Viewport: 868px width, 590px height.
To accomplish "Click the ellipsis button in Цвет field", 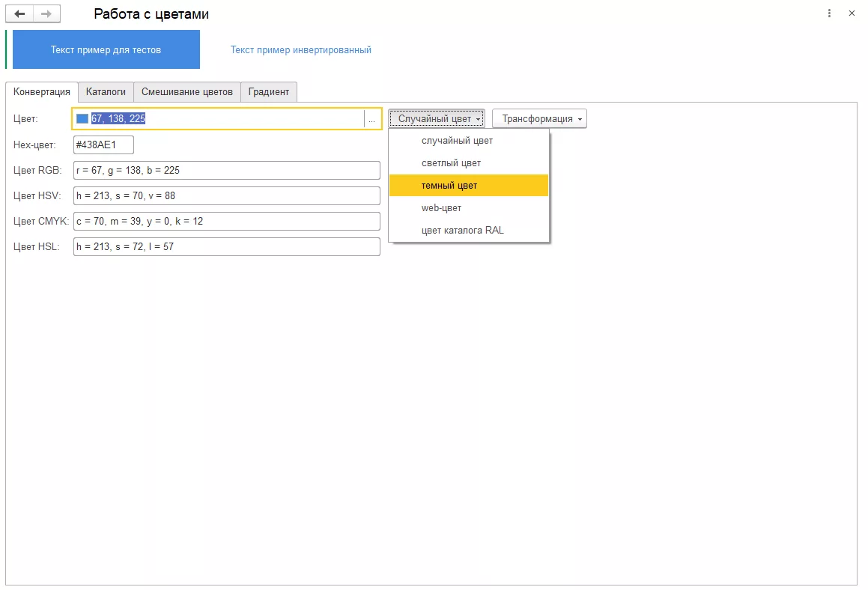I will [x=371, y=119].
